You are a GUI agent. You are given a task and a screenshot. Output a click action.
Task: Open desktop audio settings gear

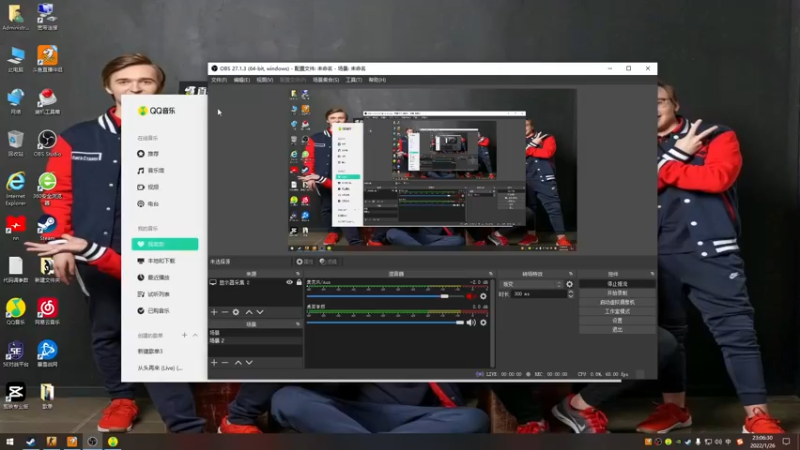click(483, 322)
